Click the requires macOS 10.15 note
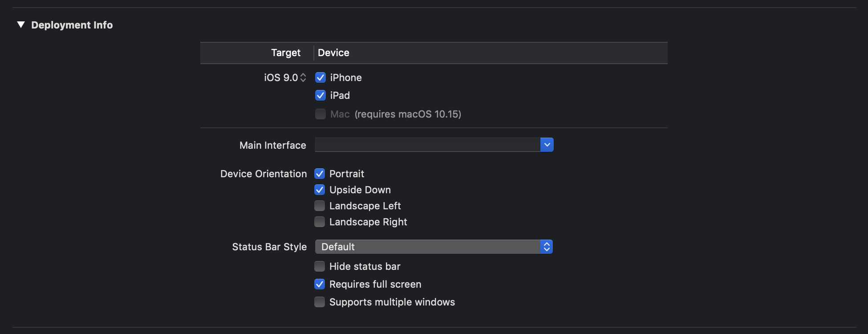The height and width of the screenshot is (334, 868). [x=408, y=114]
